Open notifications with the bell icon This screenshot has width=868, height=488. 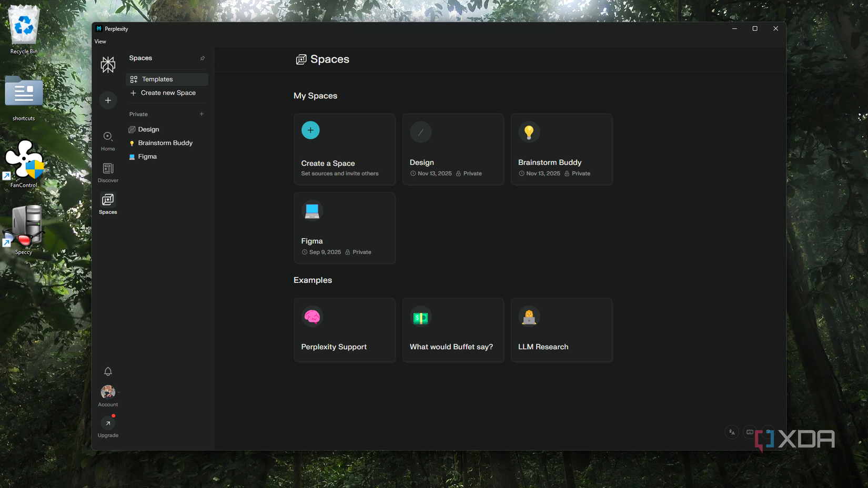[108, 371]
